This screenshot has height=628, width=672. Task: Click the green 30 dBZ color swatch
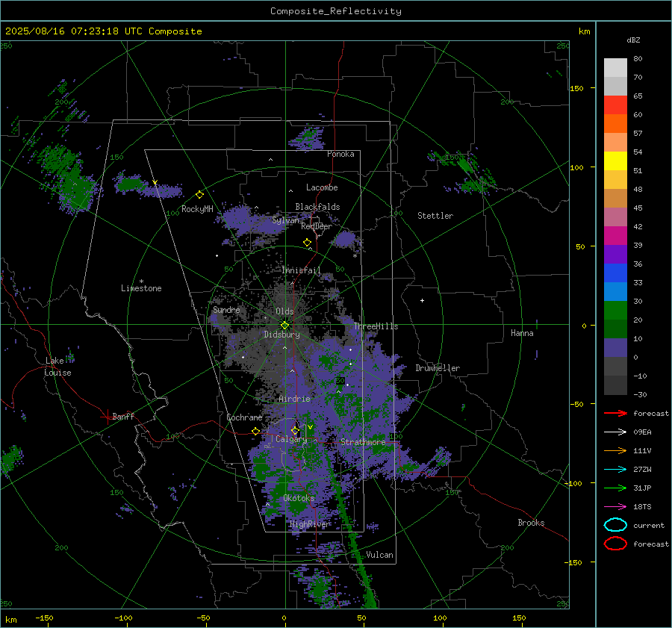click(615, 311)
